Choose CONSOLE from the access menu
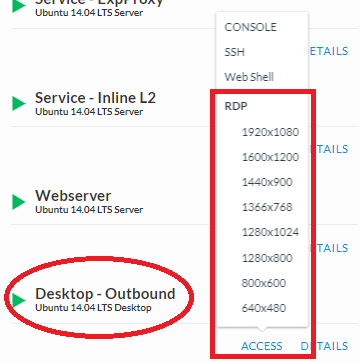Viewport: 360px width, 362px height. 250,27
